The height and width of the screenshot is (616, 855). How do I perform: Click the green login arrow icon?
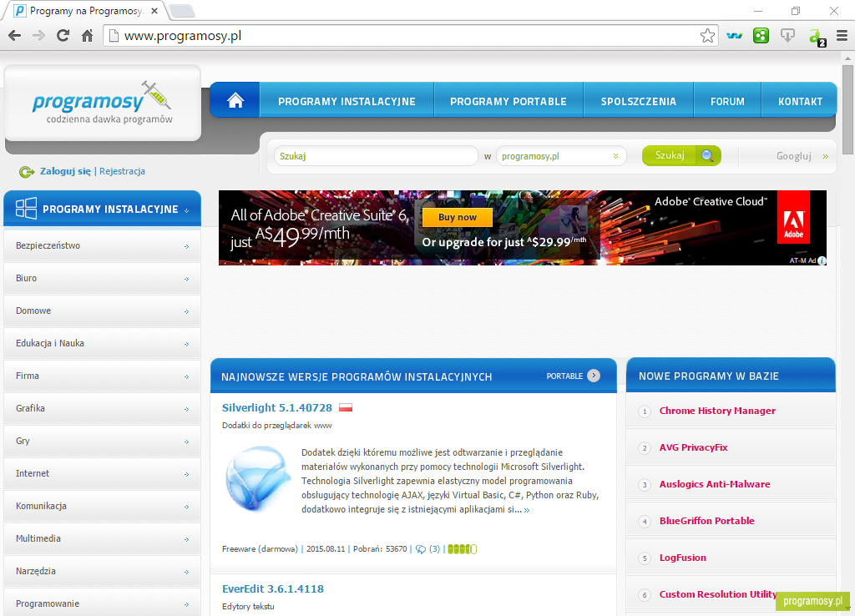pyautogui.click(x=27, y=172)
